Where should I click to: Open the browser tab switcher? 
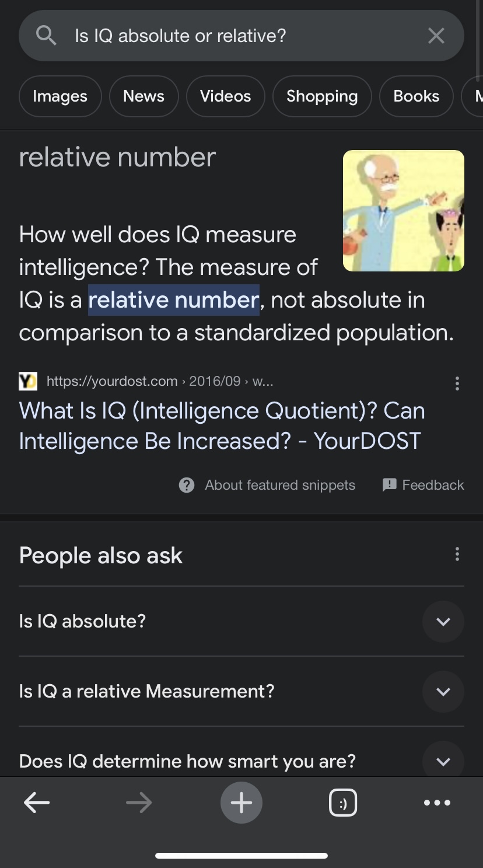pyautogui.click(x=343, y=803)
